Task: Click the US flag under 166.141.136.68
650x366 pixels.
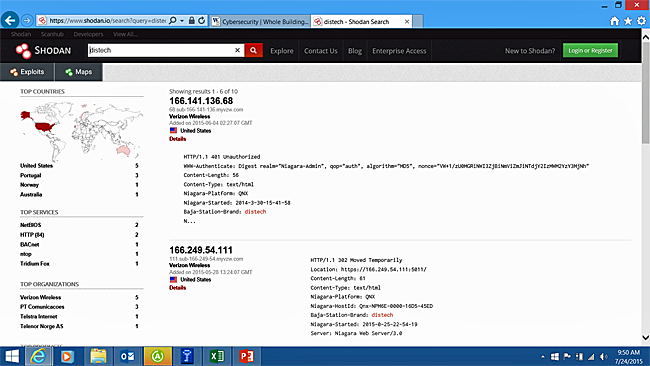Action: point(173,130)
